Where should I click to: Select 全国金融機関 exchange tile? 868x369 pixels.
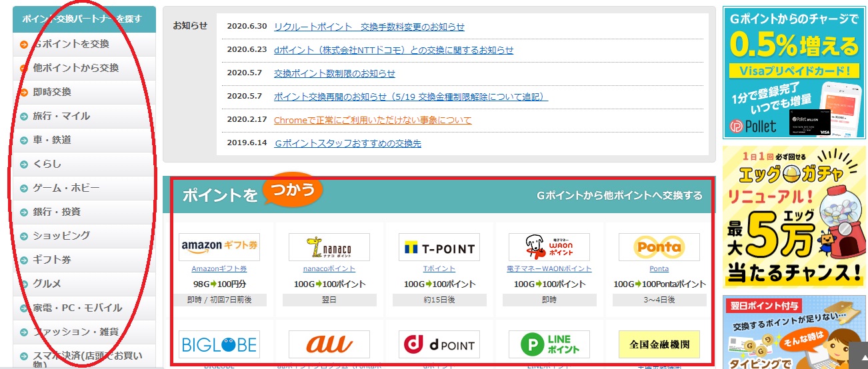(x=659, y=344)
